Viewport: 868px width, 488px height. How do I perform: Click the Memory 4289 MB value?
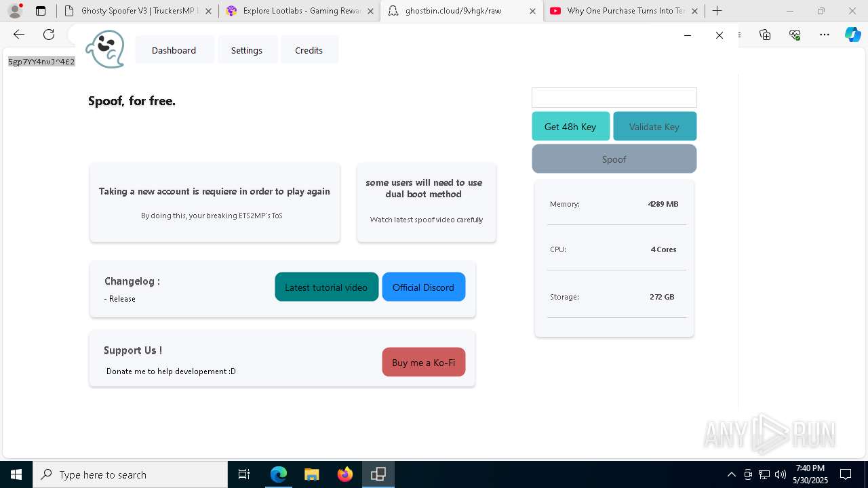click(663, 204)
